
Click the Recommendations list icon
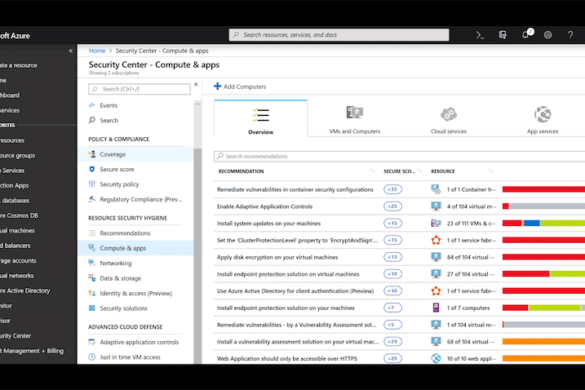click(92, 233)
